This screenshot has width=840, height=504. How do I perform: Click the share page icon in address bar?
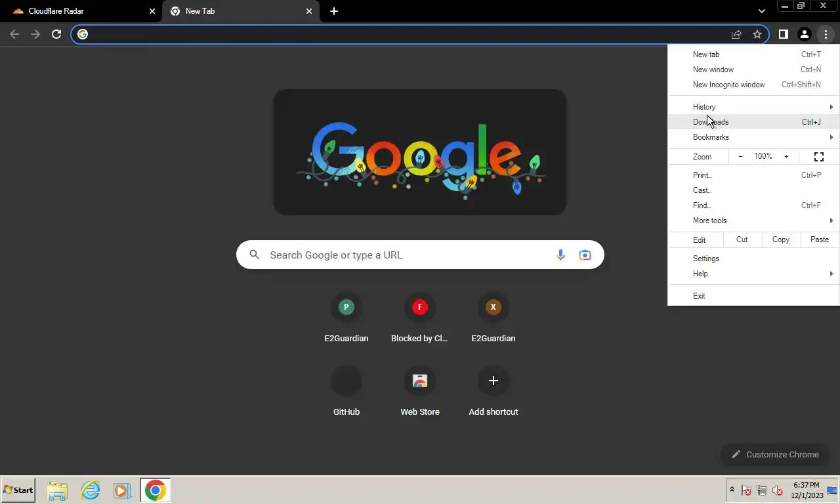coord(736,34)
